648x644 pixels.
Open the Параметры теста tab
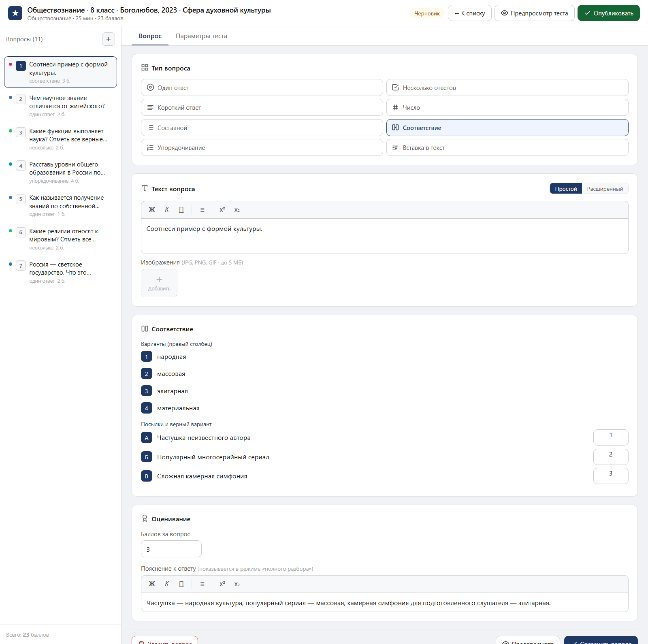pyautogui.click(x=201, y=36)
